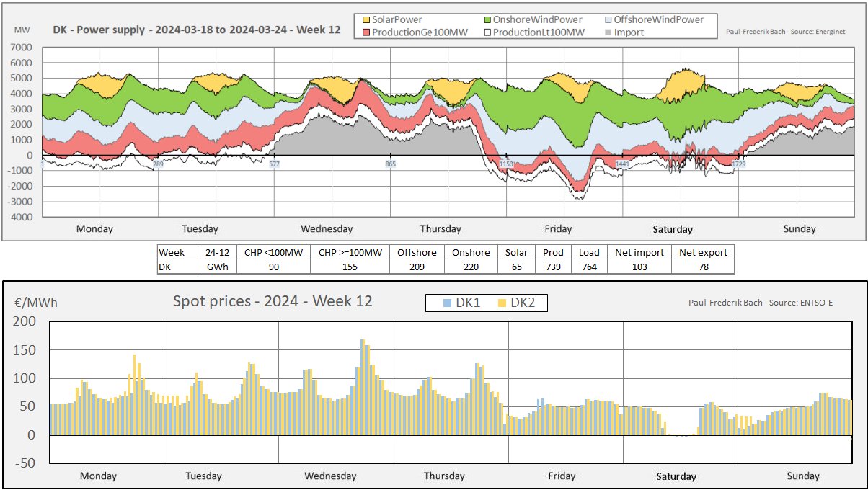Click the Solar value 65 cell

pyautogui.click(x=515, y=267)
